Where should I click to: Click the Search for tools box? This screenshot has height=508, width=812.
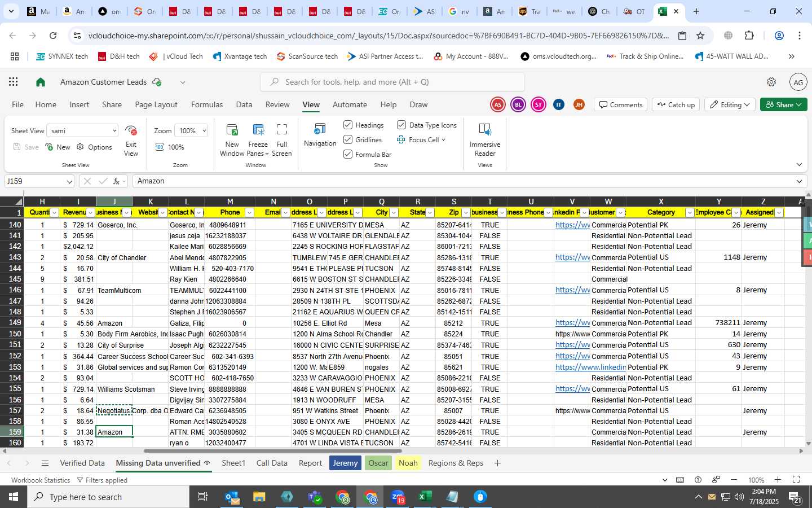[392, 82]
